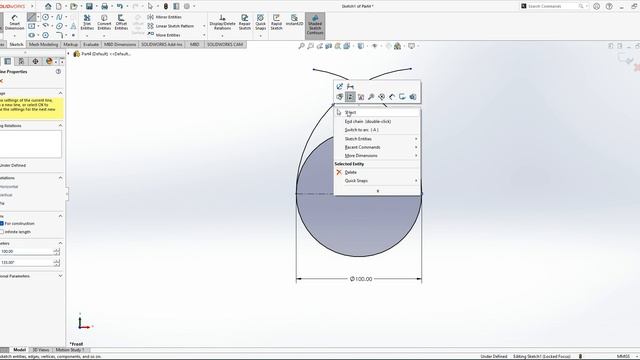640x360 pixels.
Task: Switch to the Motion Study 1 tab
Action: pyautogui.click(x=70, y=350)
